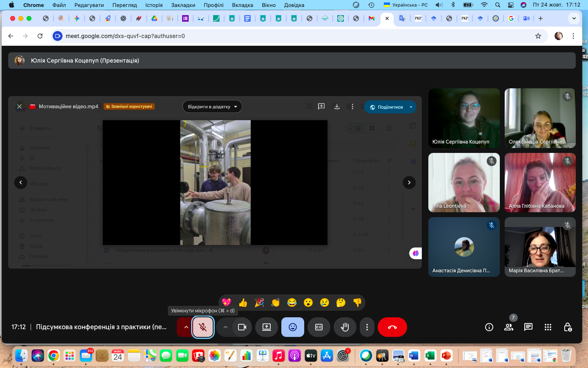
Task: Select Марія Василівна participant video tile
Action: point(540,247)
